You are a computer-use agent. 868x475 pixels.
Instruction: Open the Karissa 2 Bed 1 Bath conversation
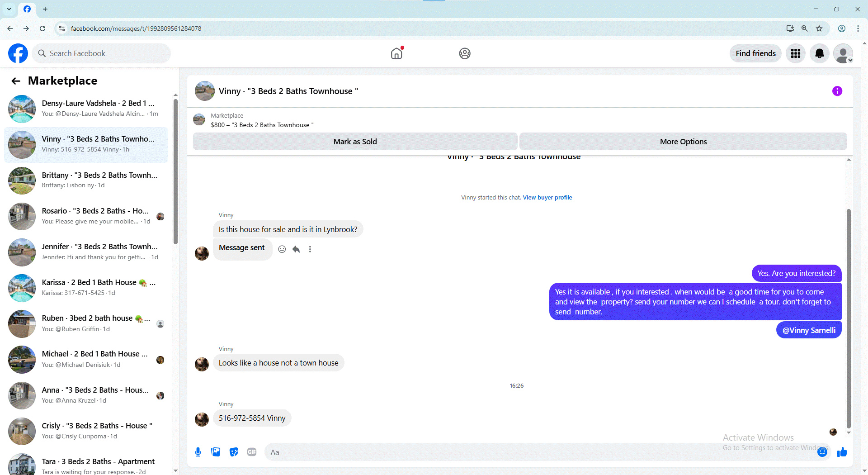click(x=86, y=288)
